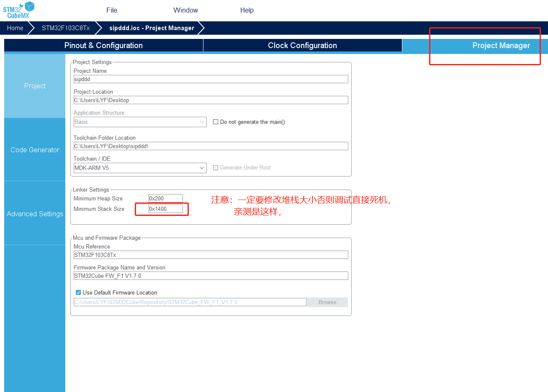Click the Home breadcrumb link

[15, 28]
